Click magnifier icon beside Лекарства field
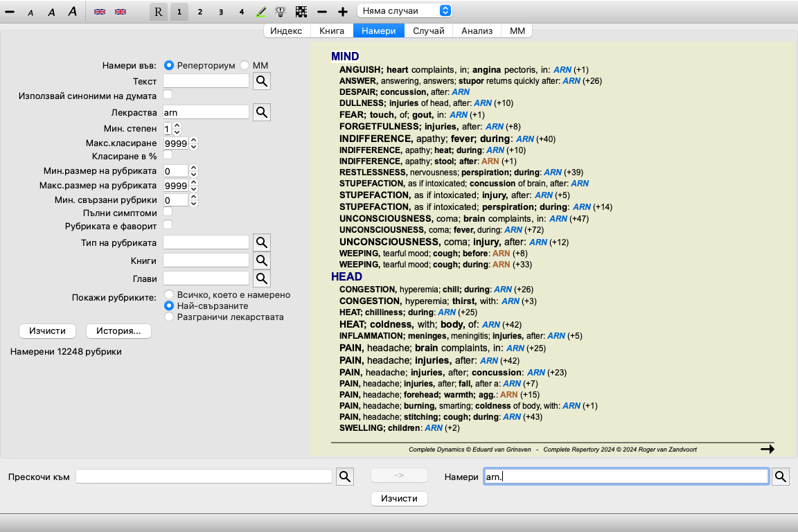Viewport: 798px width, 532px height. click(x=261, y=112)
